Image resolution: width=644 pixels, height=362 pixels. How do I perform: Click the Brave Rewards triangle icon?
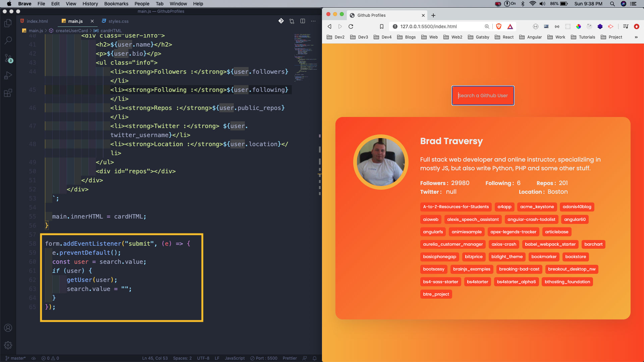tap(510, 26)
